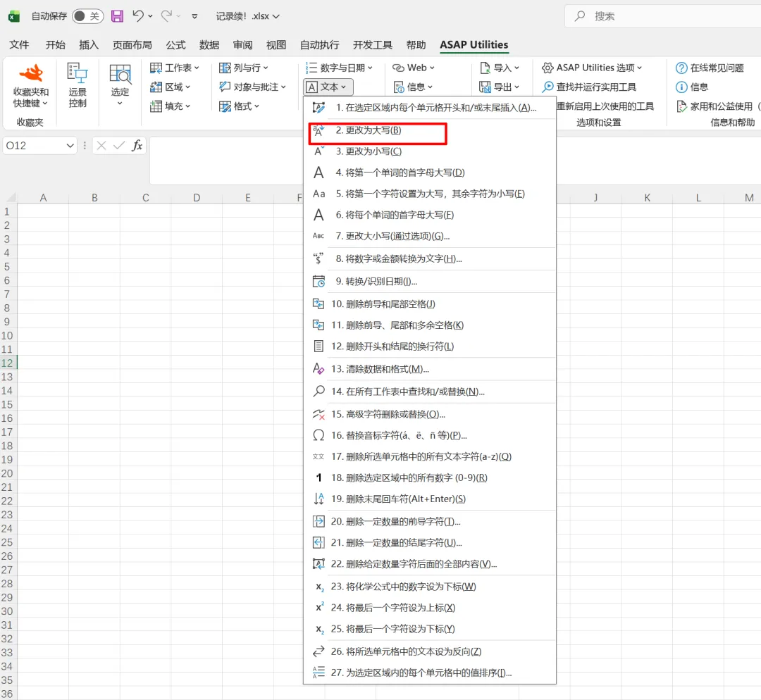Click eraser icon for 13. 清除数据和格式
The width and height of the screenshot is (761, 700).
pyautogui.click(x=318, y=369)
